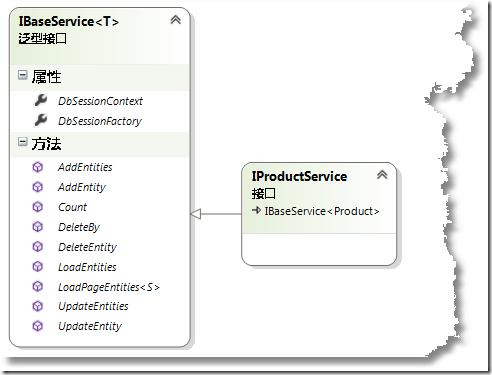This screenshot has height=375, width=492.
Task: Click the 接口 label under IProductService
Action: 264,193
